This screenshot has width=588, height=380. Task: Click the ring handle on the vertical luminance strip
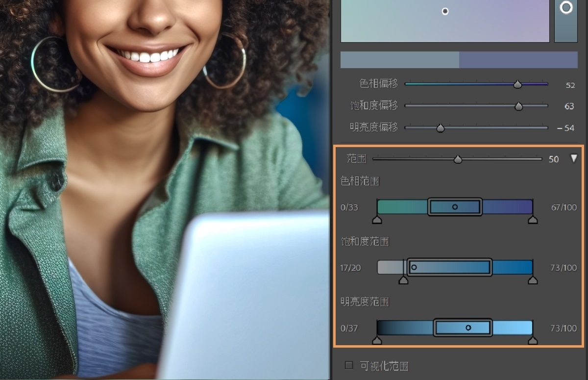click(566, 7)
